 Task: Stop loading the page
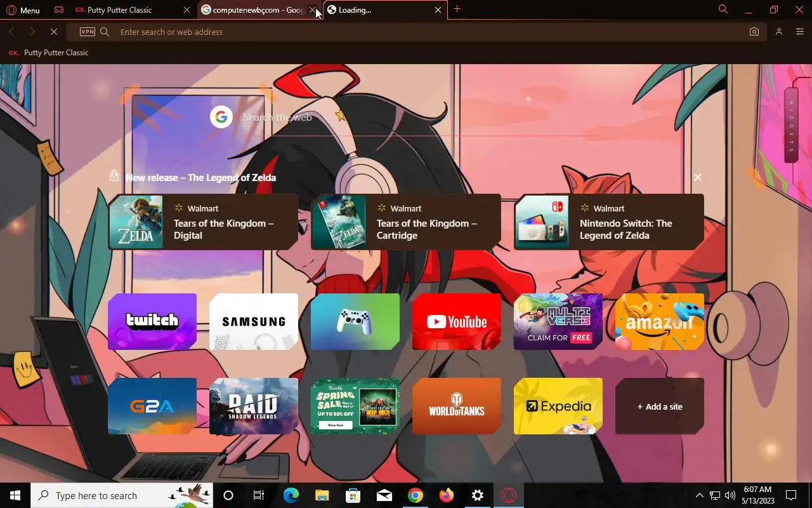53,32
